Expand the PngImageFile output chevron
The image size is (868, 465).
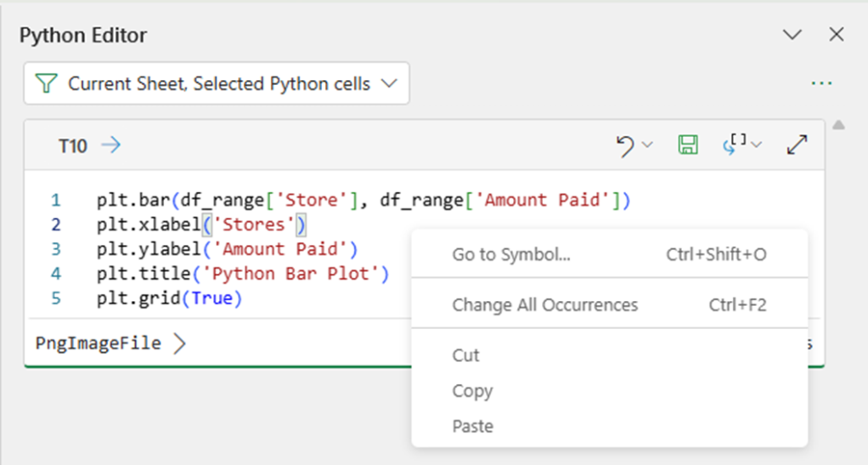(179, 343)
